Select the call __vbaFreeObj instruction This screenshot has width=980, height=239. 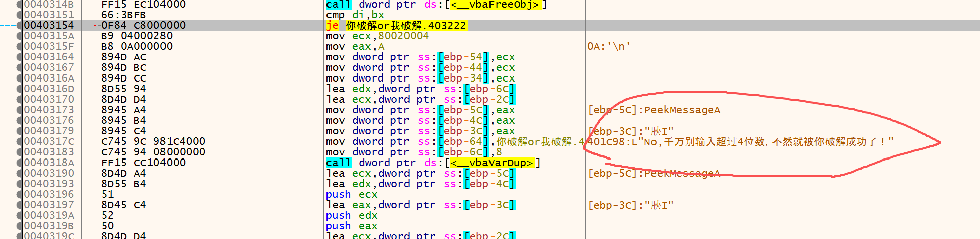click(436, 5)
